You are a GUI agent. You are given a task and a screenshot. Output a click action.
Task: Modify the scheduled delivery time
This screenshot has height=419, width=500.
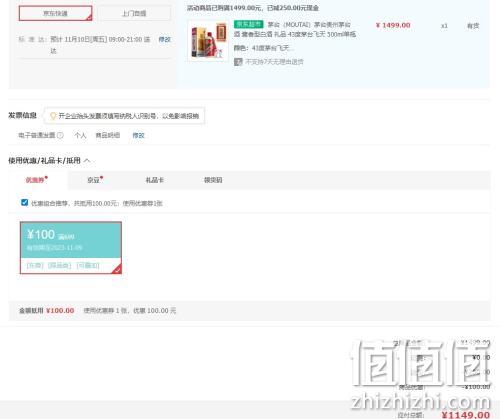pos(165,39)
